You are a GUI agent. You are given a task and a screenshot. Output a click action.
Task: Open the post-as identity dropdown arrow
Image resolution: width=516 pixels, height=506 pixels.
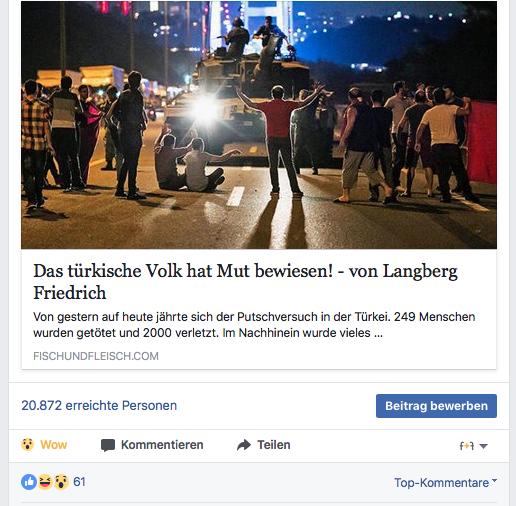point(483,446)
